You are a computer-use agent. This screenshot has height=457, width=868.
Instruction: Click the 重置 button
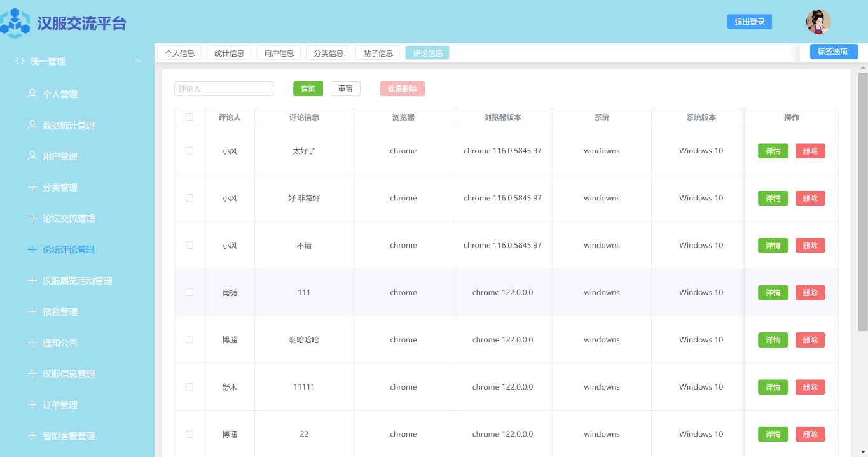[345, 89]
